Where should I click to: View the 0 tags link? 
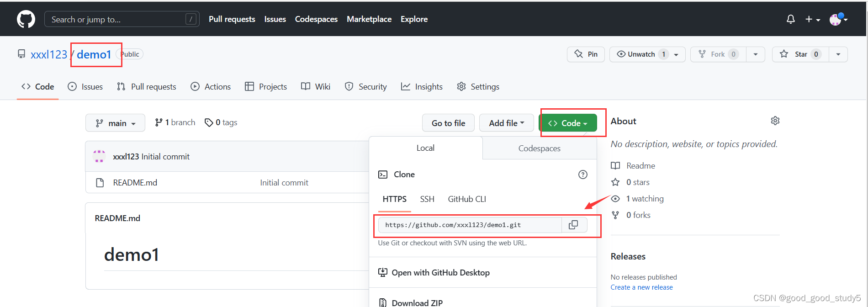[x=221, y=122]
